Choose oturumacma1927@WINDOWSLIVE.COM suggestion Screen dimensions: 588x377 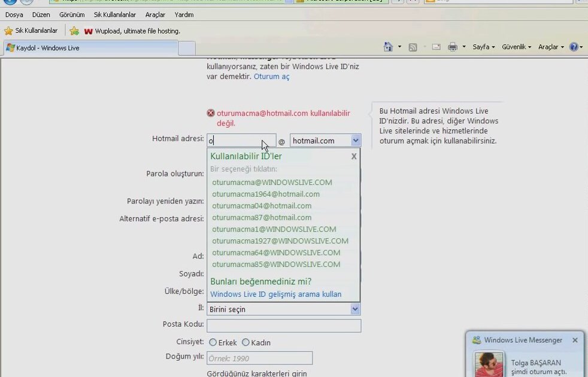280,241
